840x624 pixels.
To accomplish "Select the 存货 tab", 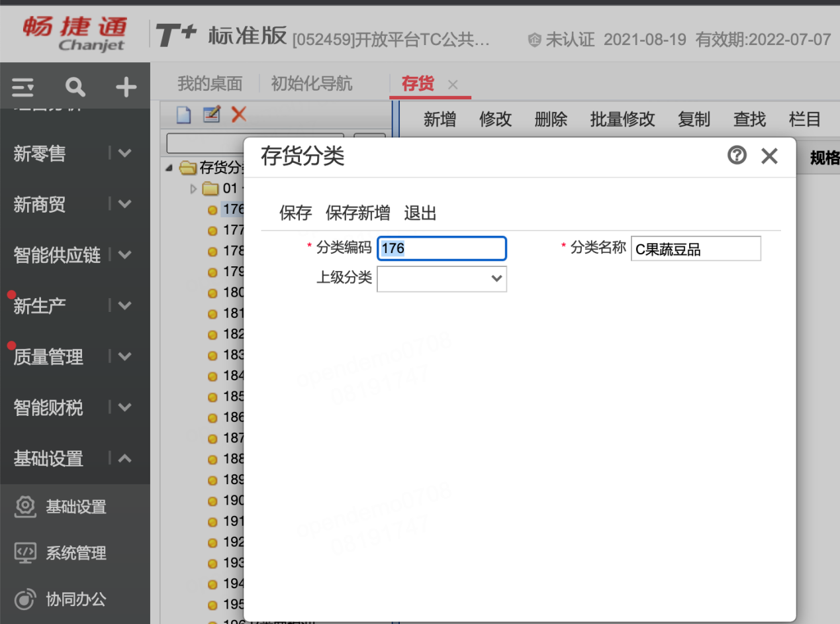I will coord(418,84).
